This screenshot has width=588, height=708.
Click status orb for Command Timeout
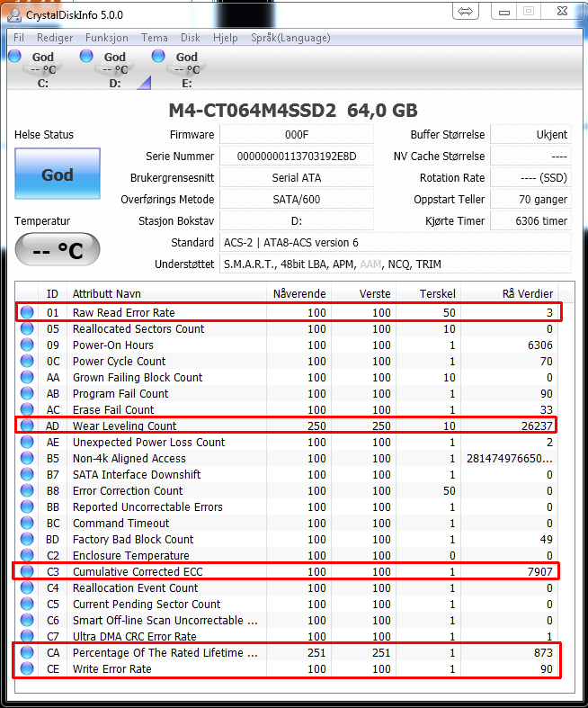pos(27,523)
